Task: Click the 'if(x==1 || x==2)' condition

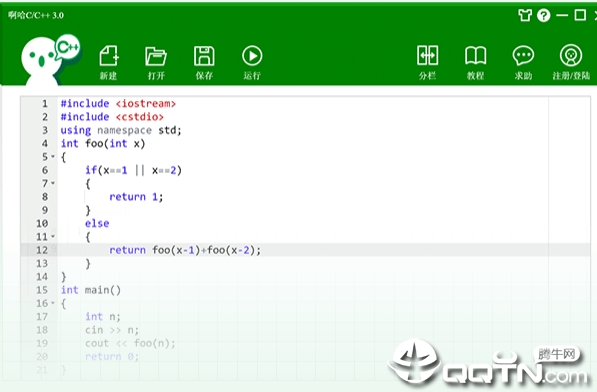Action: [133, 170]
